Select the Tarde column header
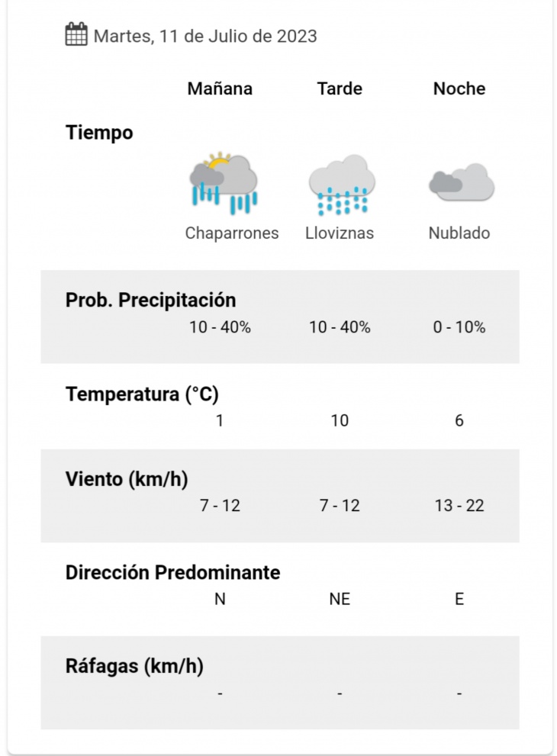 340,88
